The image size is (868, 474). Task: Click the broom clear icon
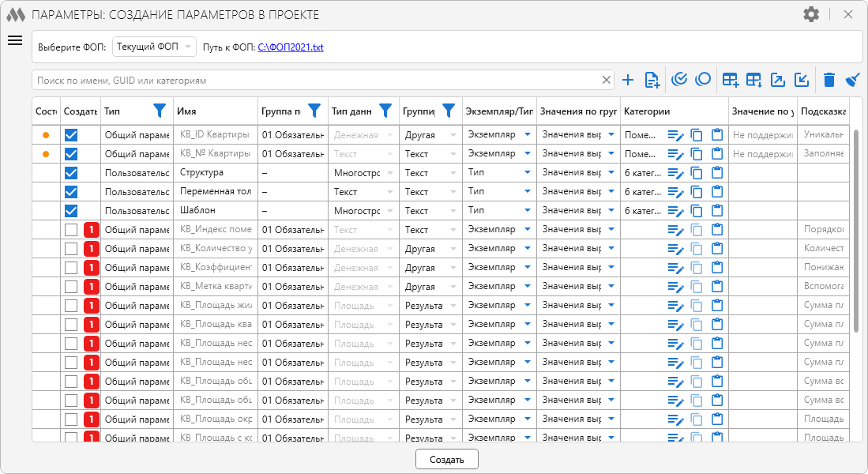pyautogui.click(x=852, y=80)
